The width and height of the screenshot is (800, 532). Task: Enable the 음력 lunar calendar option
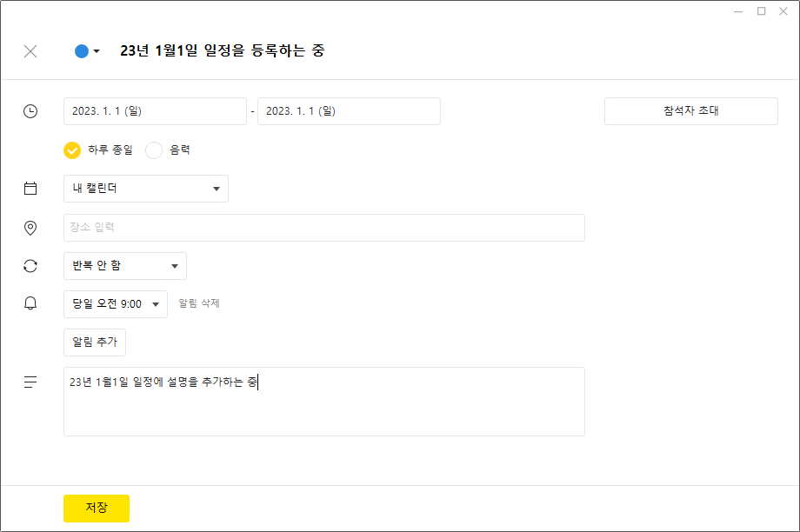[x=154, y=150]
